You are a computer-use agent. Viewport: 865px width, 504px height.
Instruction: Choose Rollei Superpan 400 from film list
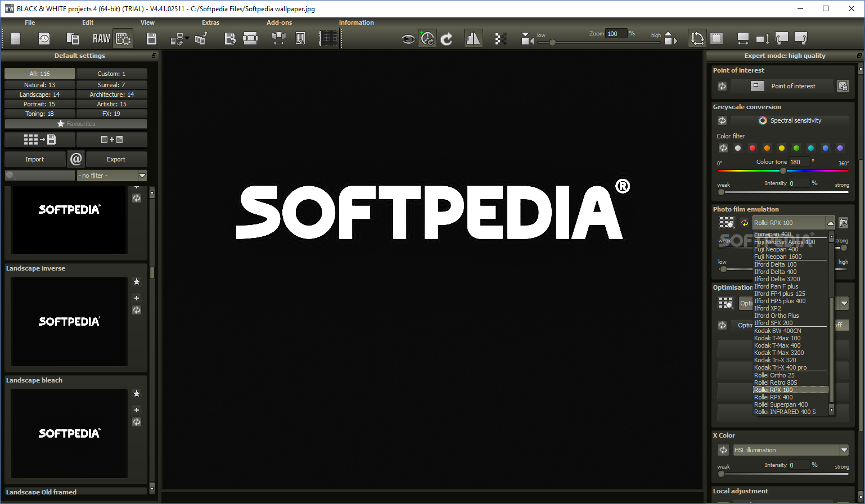[781, 404]
